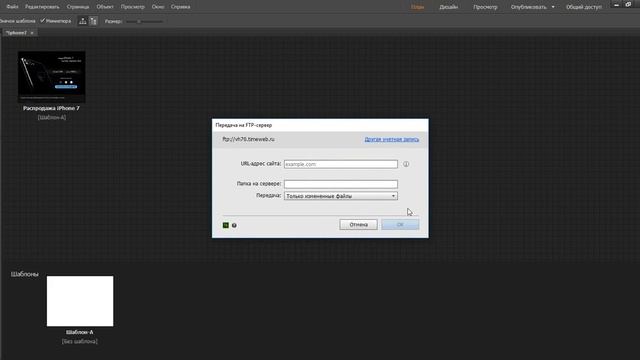640x360 pixels.
Task: Click OK button in FTP dialog
Action: [400, 224]
